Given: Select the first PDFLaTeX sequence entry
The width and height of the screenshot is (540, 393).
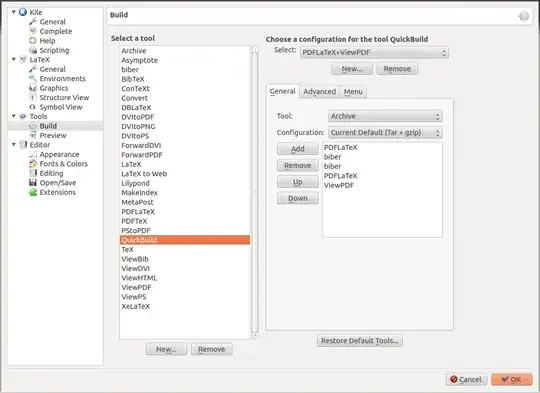Looking at the screenshot, I should pyautogui.click(x=382, y=147).
